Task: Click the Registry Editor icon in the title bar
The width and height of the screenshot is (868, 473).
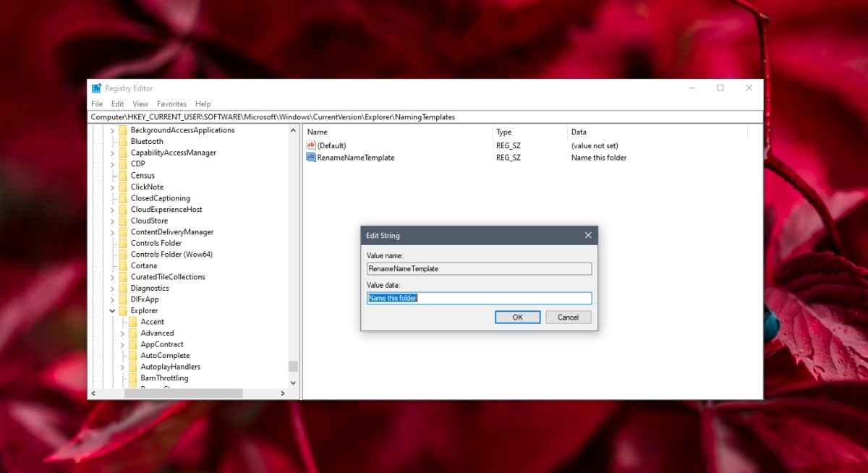Action: [96, 88]
